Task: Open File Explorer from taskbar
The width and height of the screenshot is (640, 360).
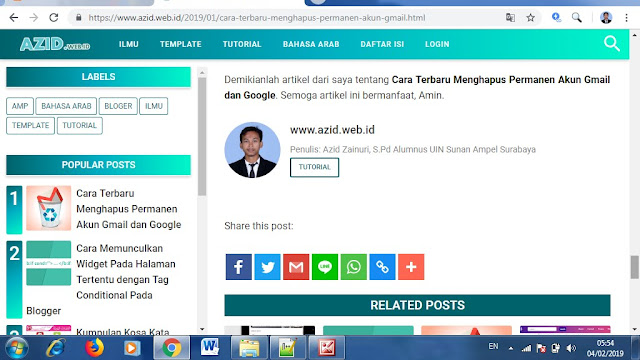Action: (249, 348)
